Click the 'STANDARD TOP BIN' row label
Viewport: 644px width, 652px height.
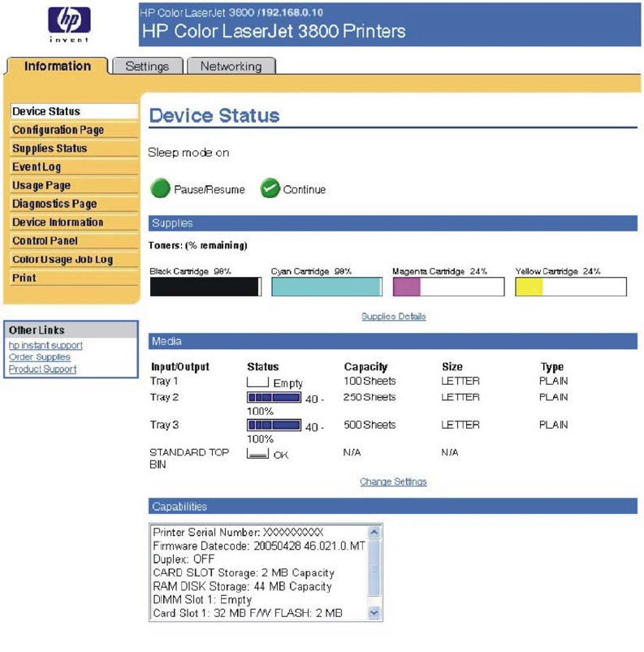189,458
